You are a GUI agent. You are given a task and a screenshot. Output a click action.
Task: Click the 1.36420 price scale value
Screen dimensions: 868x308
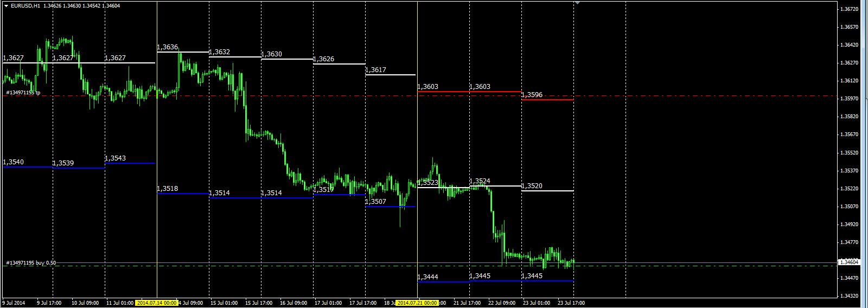850,45
